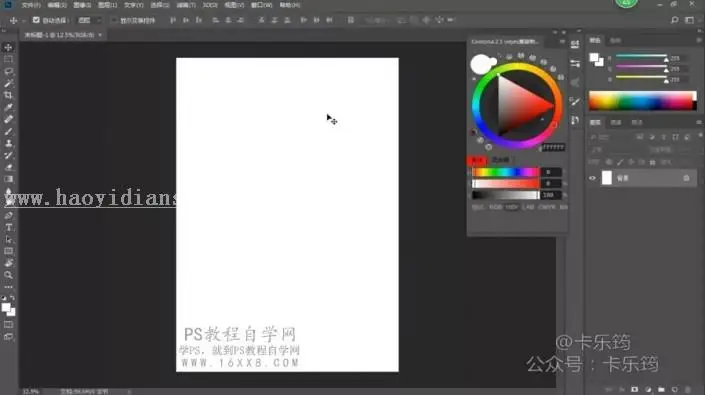The image size is (705, 395).
Task: Select the Rectangle shape tool
Action: click(8, 251)
